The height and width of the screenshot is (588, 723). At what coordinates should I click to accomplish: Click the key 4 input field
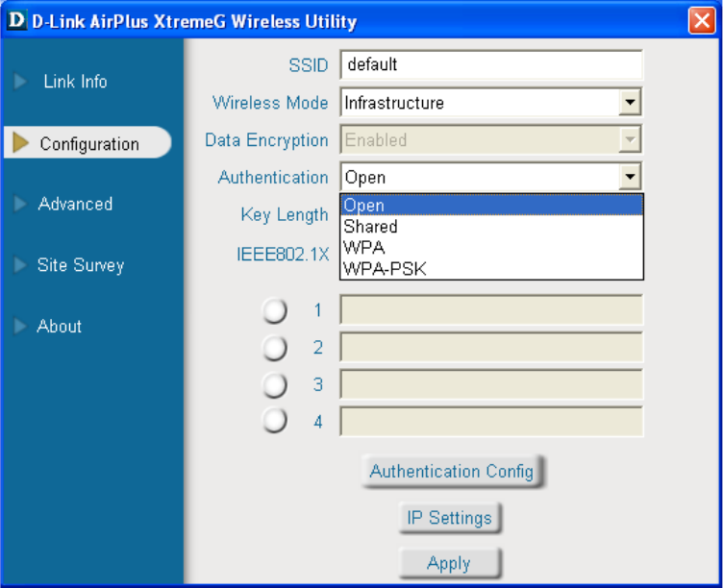click(491, 421)
